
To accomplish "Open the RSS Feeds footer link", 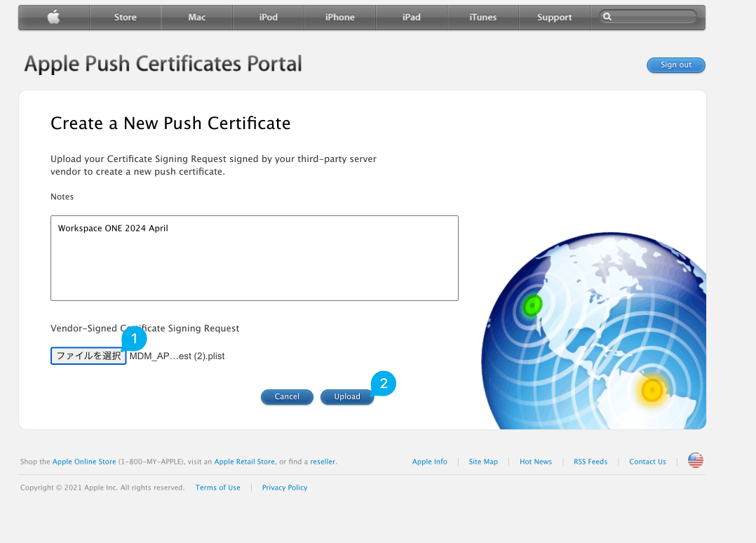I will pyautogui.click(x=590, y=462).
